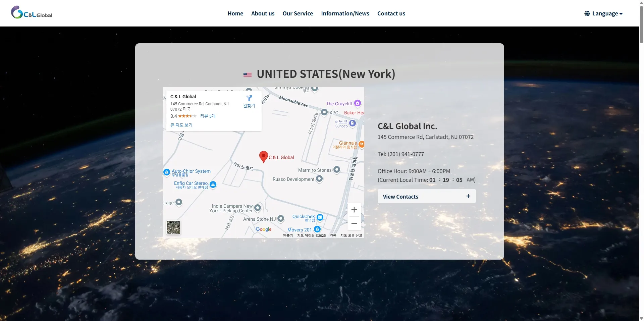This screenshot has height=321, width=644.
Task: Zoom out on the map
Action: (354, 223)
